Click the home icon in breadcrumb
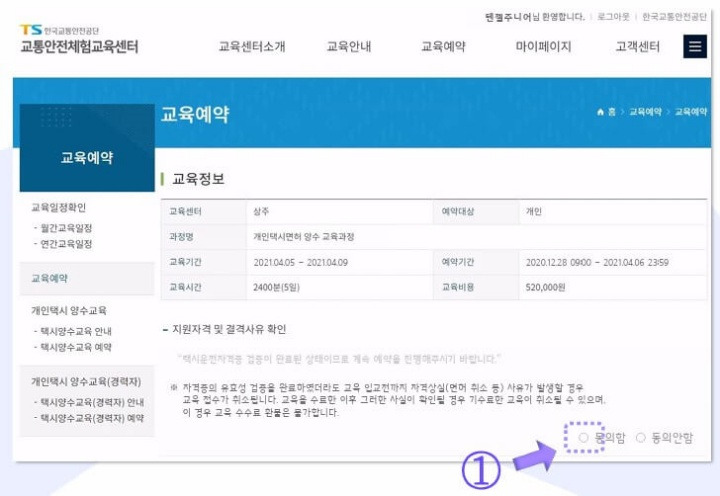The width and height of the screenshot is (720, 496). pos(600,112)
